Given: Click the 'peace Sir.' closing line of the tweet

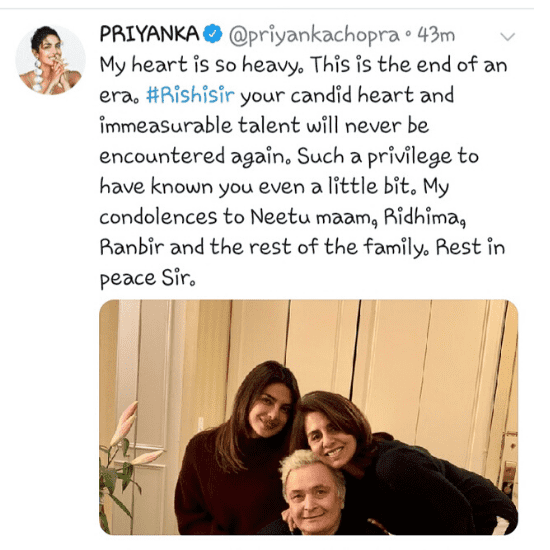Looking at the screenshot, I should click(x=147, y=279).
